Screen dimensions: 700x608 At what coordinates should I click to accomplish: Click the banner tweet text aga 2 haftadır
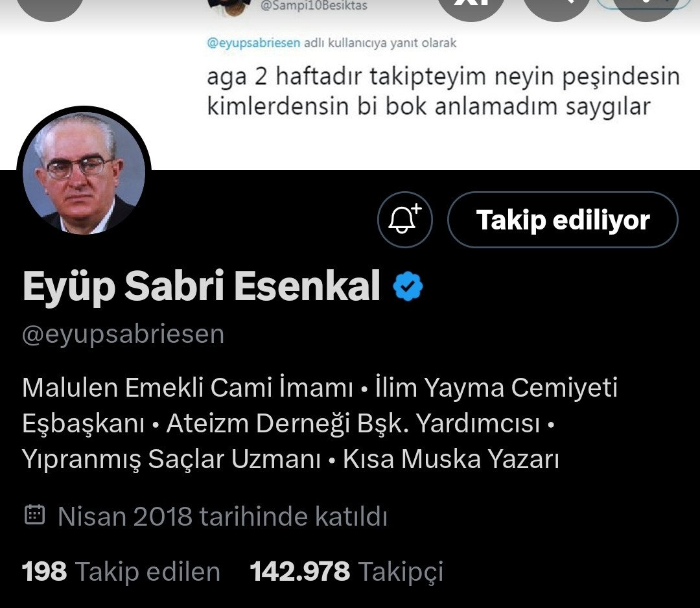pos(443,91)
